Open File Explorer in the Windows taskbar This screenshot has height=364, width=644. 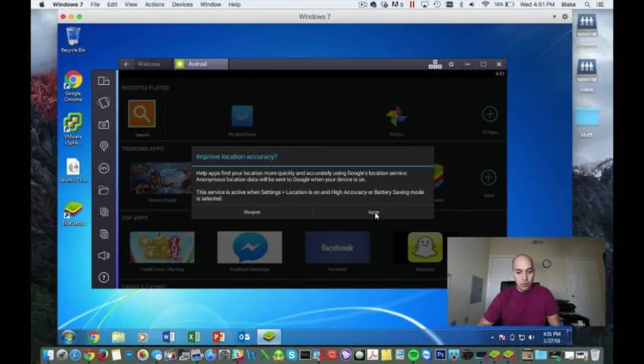[x=118, y=337]
